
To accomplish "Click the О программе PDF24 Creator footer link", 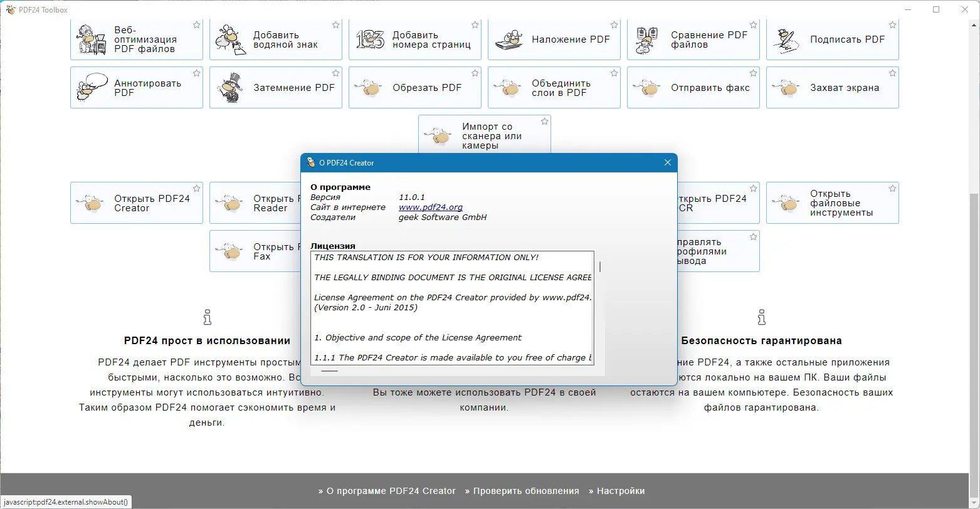I will pyautogui.click(x=391, y=491).
